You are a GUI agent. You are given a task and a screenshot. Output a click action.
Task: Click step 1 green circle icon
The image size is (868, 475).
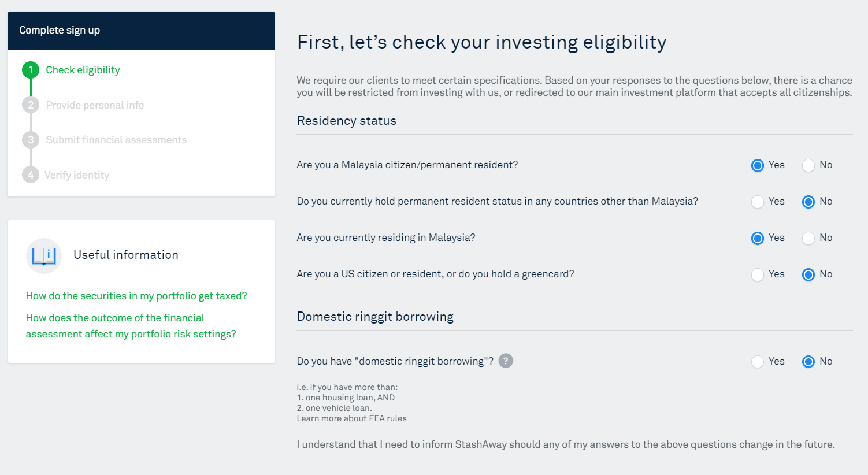point(31,70)
